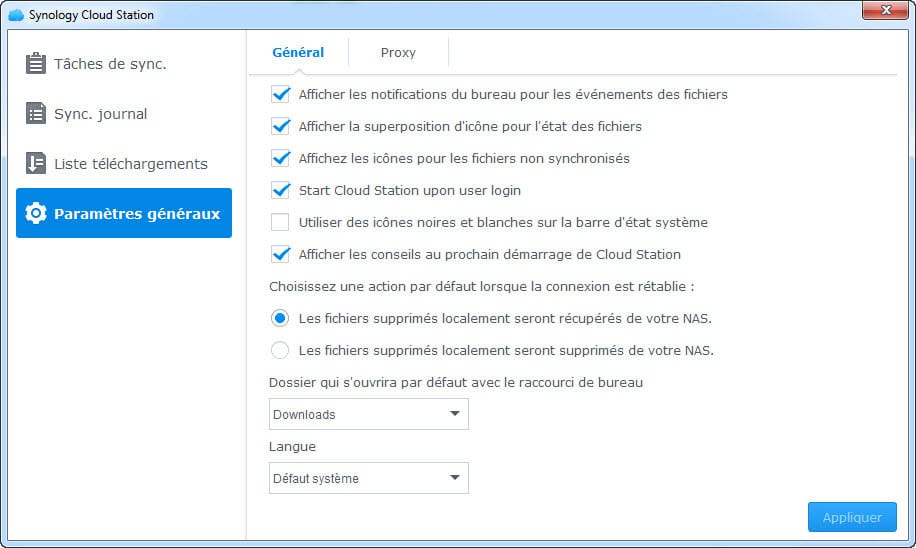Click the Appliquer button
This screenshot has width=916, height=548.
[852, 517]
